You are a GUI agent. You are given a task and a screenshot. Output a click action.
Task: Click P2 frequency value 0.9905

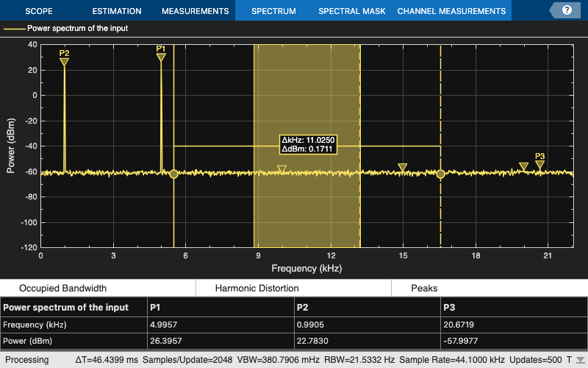[x=310, y=325]
